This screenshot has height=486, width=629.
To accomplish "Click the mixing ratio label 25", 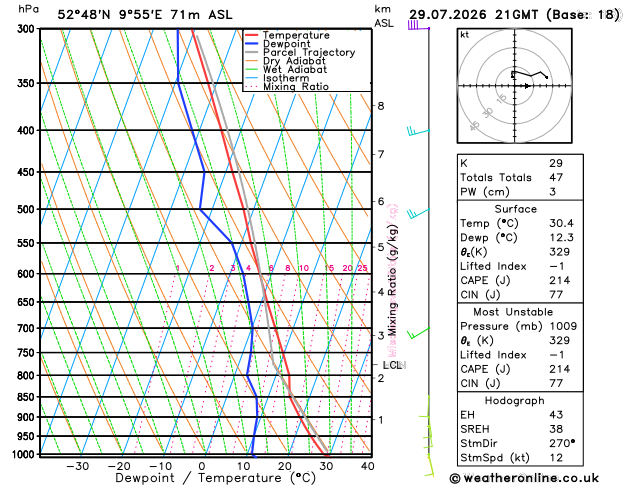I will 363,268.
